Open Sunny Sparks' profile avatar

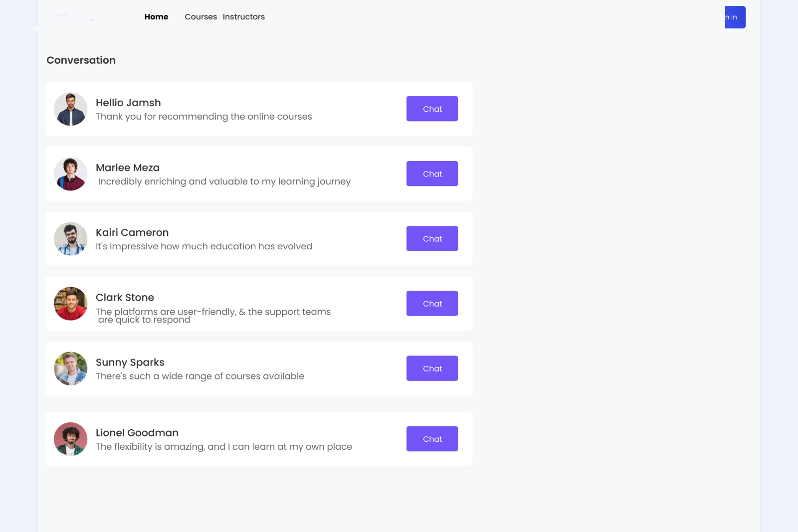70,368
